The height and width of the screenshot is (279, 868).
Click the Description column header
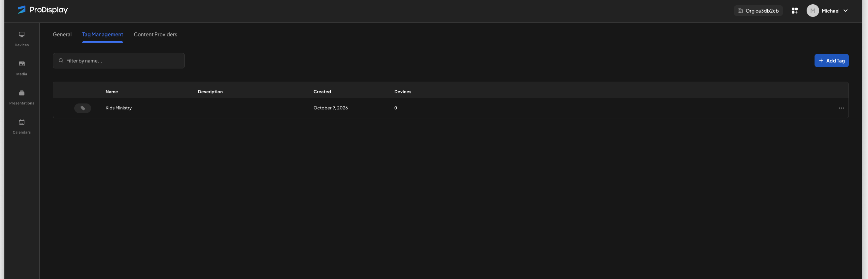click(x=210, y=92)
